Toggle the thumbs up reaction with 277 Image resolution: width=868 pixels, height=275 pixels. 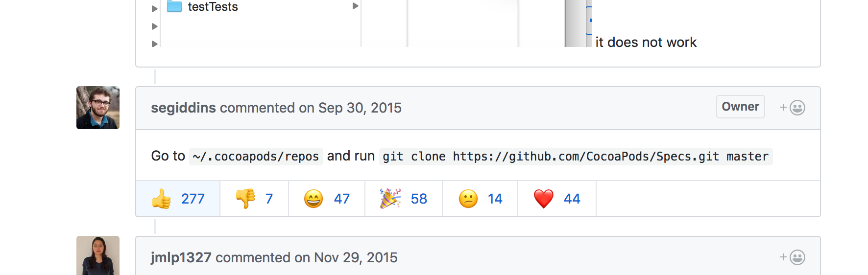point(178,199)
